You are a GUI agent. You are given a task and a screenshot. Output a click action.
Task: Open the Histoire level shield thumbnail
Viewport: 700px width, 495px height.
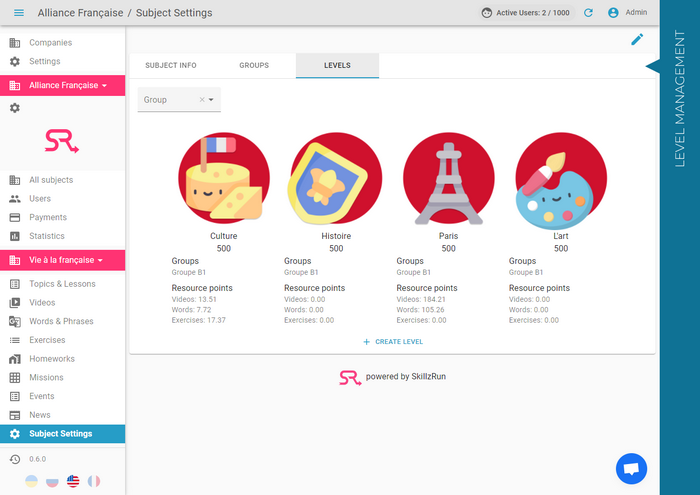tap(336, 178)
